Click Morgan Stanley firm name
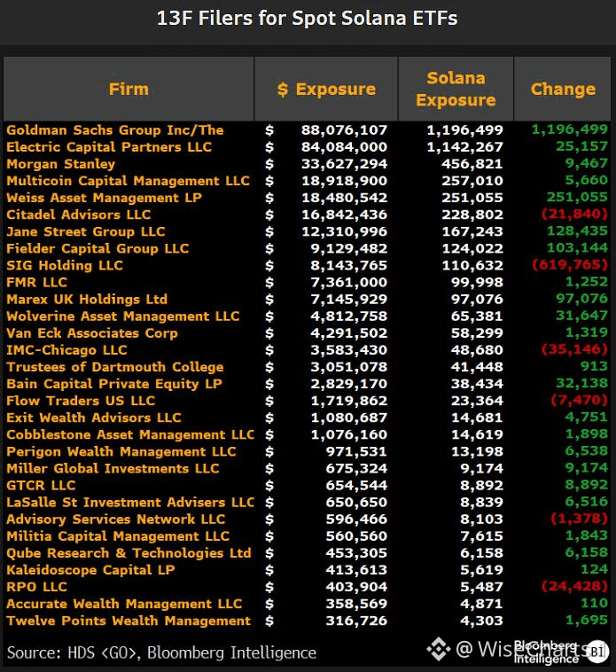This screenshot has width=616, height=672. tap(60, 164)
